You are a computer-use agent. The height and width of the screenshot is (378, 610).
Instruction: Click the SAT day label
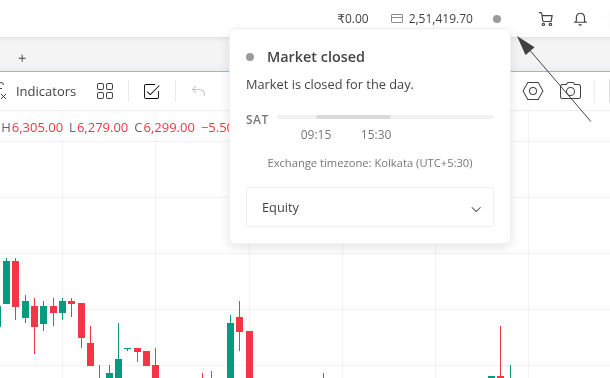257,120
